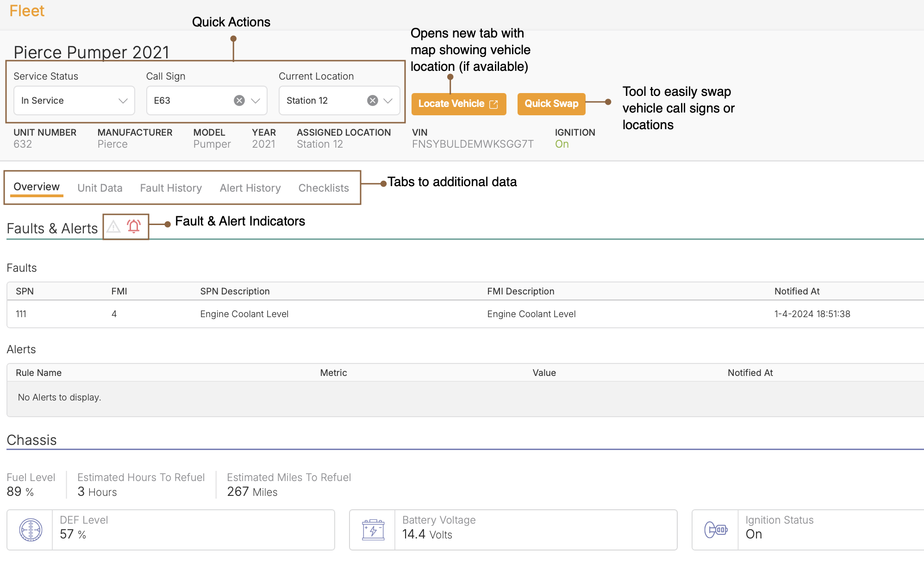Viewport: 924px width, 563px height.
Task: Open the Fault History tab
Action: [171, 188]
